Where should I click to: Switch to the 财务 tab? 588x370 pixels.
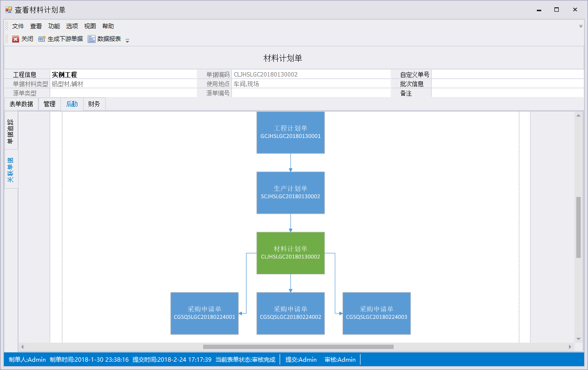pos(94,104)
